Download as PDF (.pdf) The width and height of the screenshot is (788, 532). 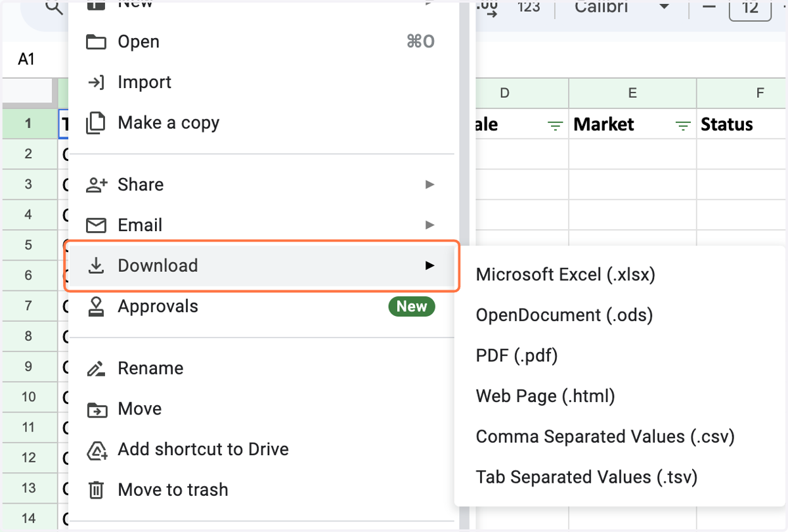click(x=620, y=356)
